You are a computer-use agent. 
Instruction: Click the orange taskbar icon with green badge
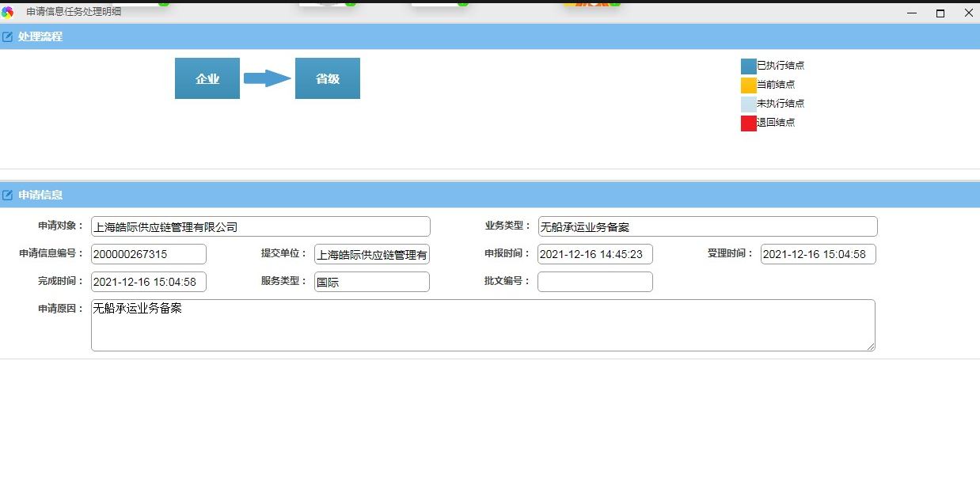coord(590,4)
